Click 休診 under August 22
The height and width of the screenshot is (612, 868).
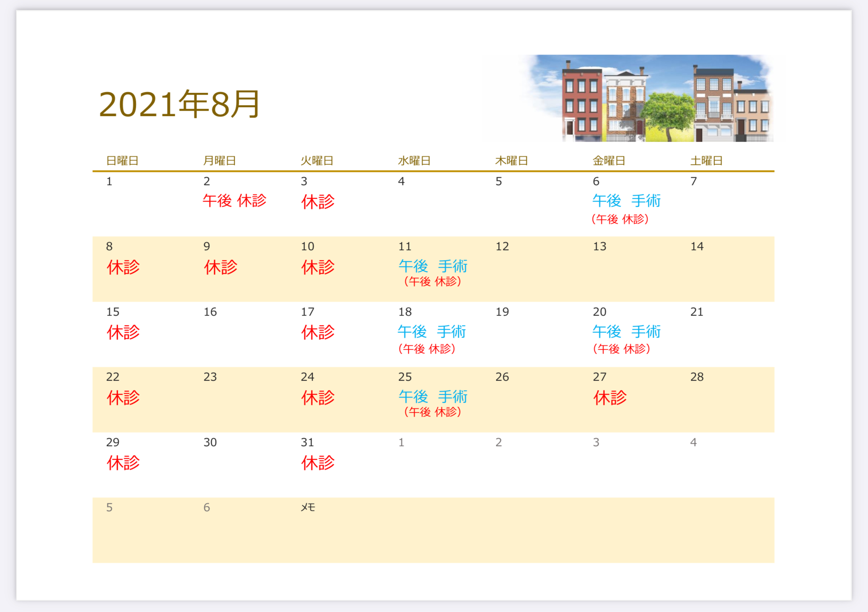click(x=123, y=398)
